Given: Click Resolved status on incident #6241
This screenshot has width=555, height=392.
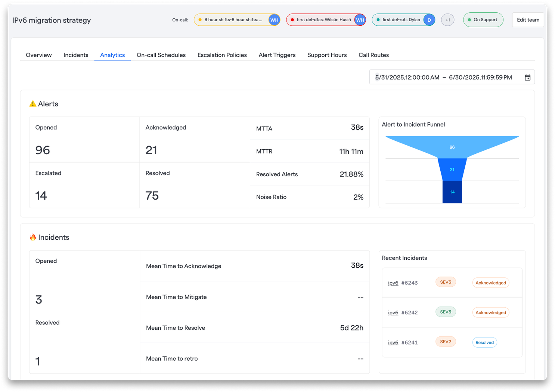Looking at the screenshot, I should (484, 342).
